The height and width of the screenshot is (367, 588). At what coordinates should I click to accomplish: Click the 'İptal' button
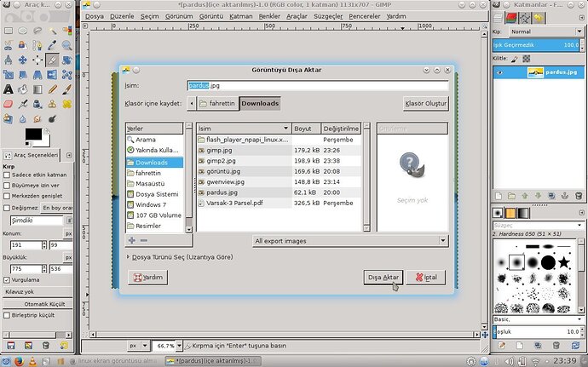426,278
